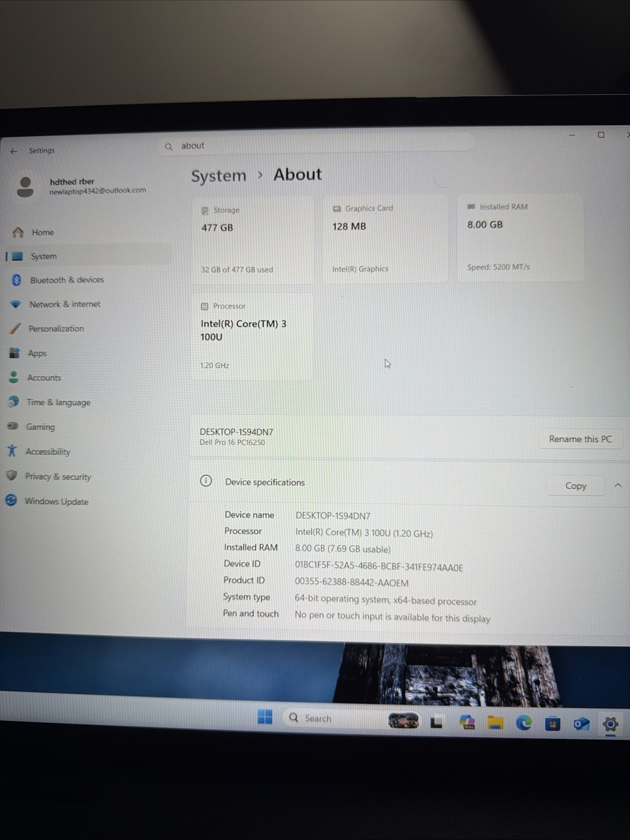The height and width of the screenshot is (840, 630).
Task: Open the Graphics Card card showing 128 MB
Action: coord(385,239)
